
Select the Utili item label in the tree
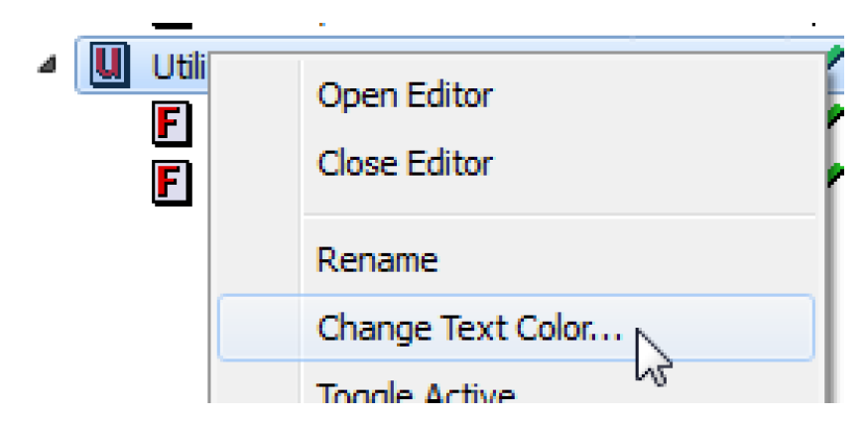pyautogui.click(x=177, y=67)
